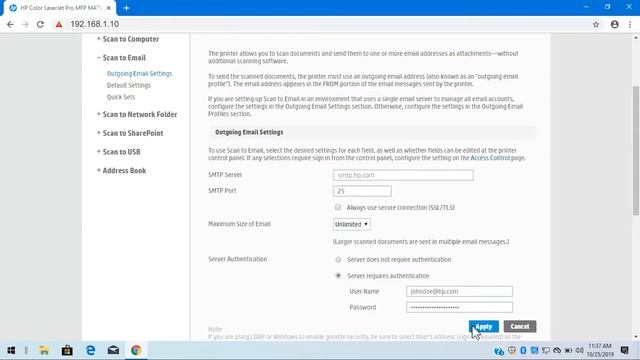Screen dimensions: 640x360
Task: Open a new browser tab
Action: coord(127,8)
